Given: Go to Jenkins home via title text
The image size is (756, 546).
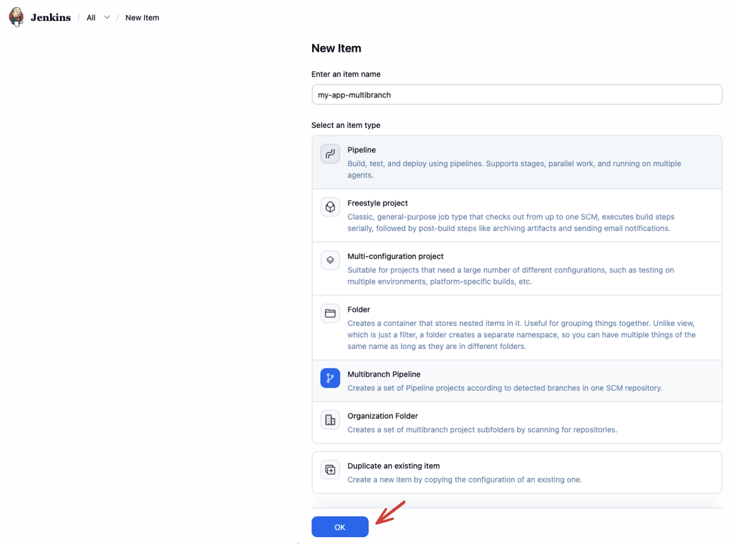Looking at the screenshot, I should pos(51,17).
